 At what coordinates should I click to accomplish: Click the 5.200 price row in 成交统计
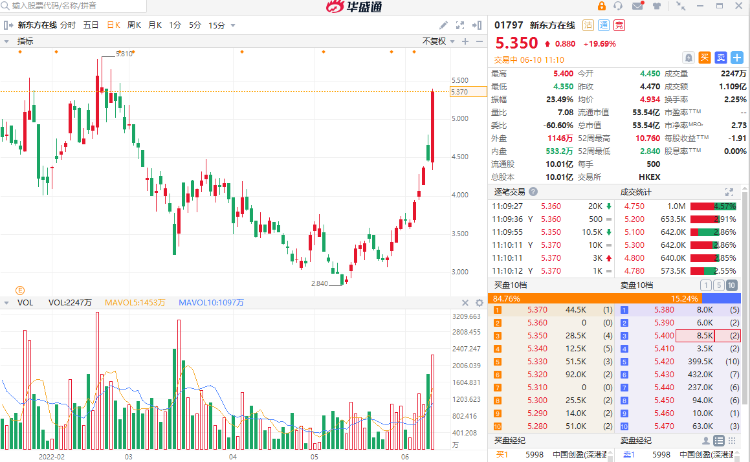point(680,219)
